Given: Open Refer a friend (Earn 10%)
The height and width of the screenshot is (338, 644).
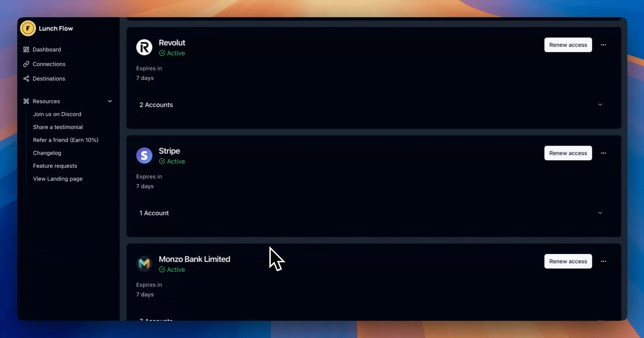Looking at the screenshot, I should point(66,140).
